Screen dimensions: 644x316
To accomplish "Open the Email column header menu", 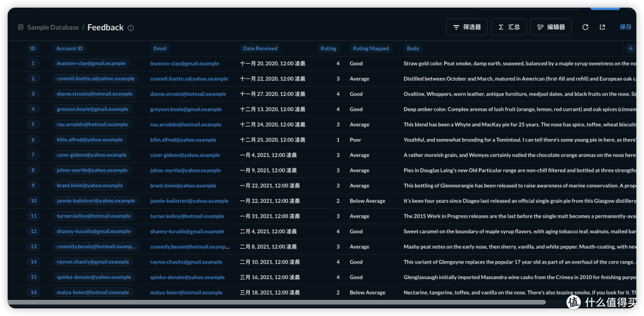I will click(160, 48).
